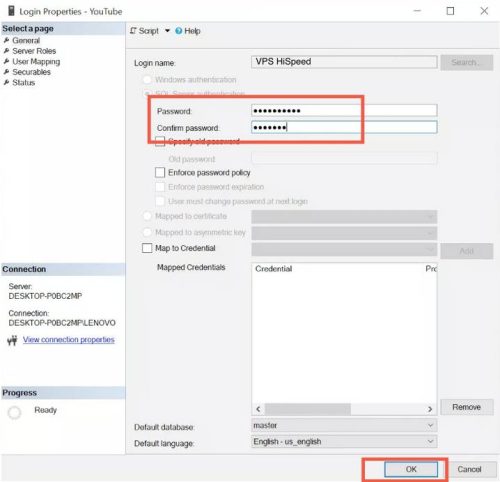Image resolution: width=500 pixels, height=482 pixels.
Task: Click the Login Properties title bar icon
Action: click(x=11, y=11)
